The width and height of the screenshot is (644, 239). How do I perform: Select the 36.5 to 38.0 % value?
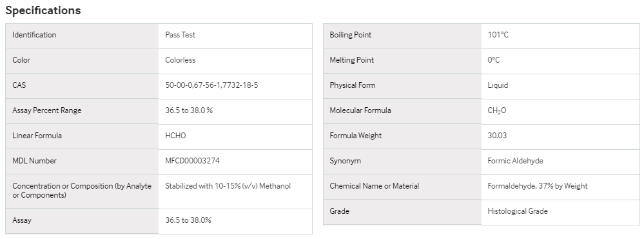tap(189, 110)
